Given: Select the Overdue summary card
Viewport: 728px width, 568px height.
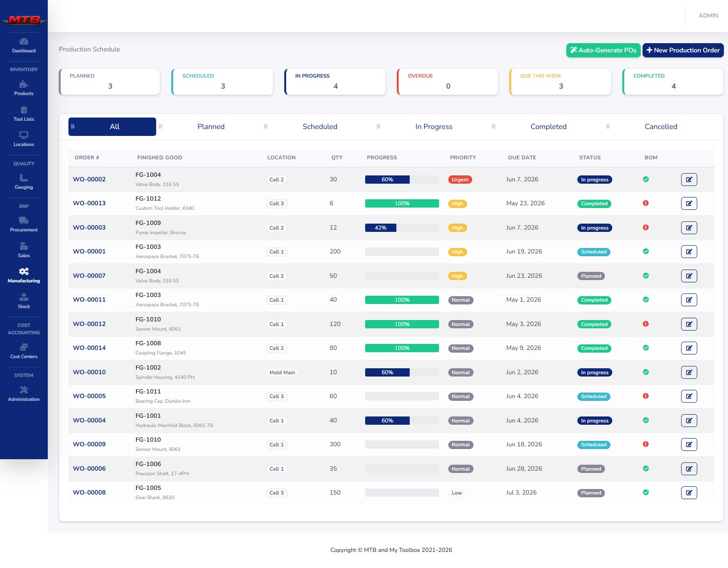Looking at the screenshot, I should (x=447, y=82).
